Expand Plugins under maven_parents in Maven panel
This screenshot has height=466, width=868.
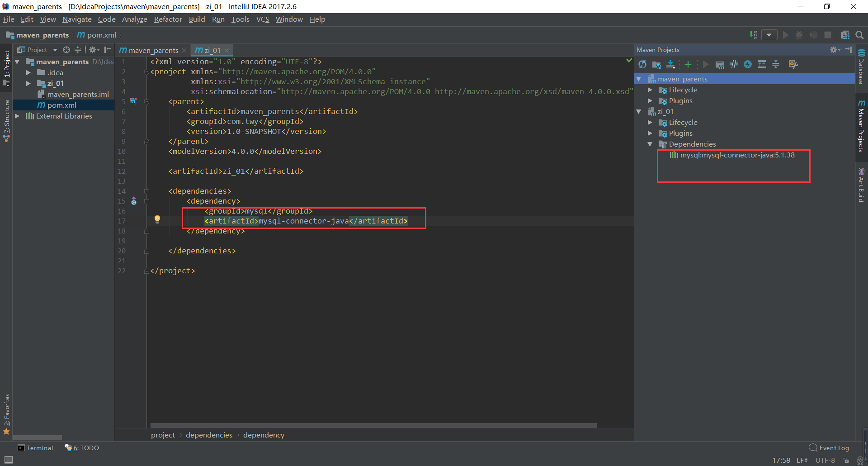pos(650,101)
